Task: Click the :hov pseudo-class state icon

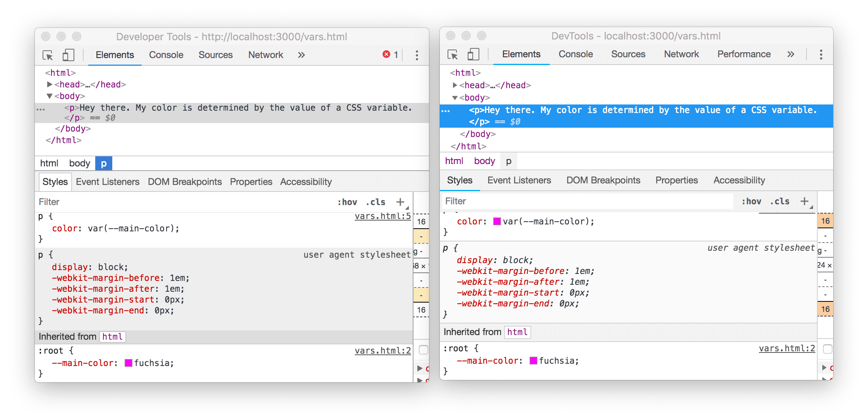Action: (x=347, y=202)
